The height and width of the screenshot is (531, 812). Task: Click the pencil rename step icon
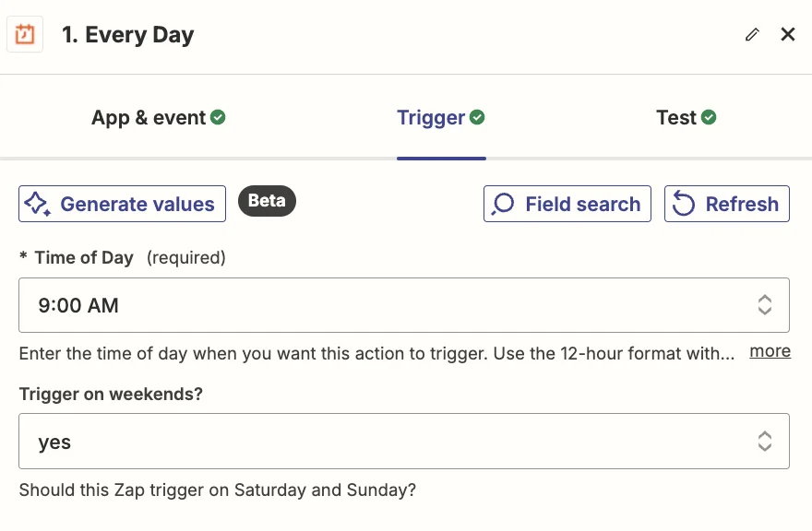click(x=752, y=35)
